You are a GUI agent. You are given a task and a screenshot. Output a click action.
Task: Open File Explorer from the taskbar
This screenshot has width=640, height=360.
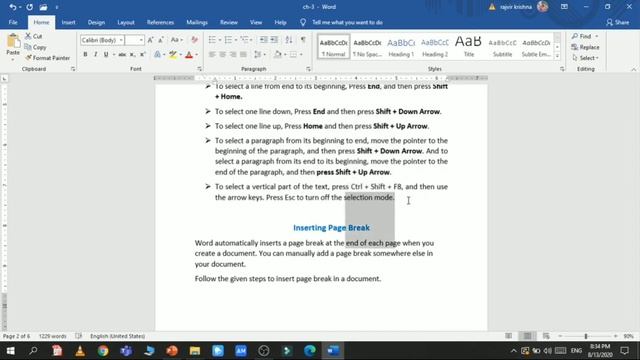coord(195,351)
